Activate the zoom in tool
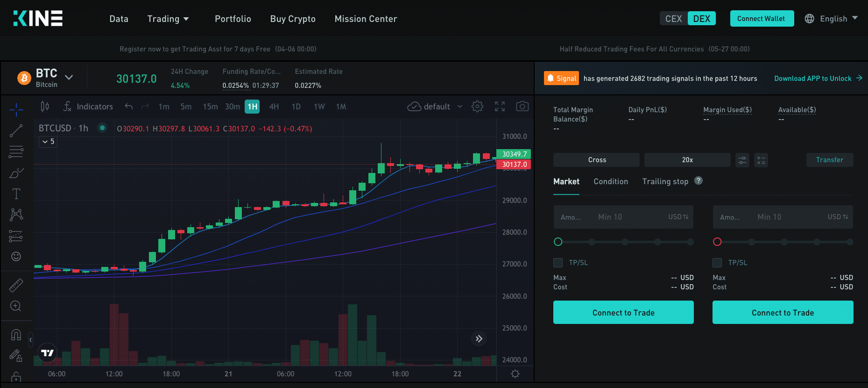Image resolution: width=868 pixels, height=388 pixels. pyautogui.click(x=16, y=306)
